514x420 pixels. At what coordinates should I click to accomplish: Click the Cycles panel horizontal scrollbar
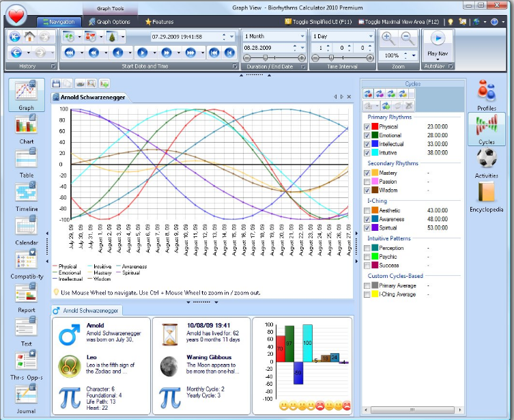[x=413, y=410]
